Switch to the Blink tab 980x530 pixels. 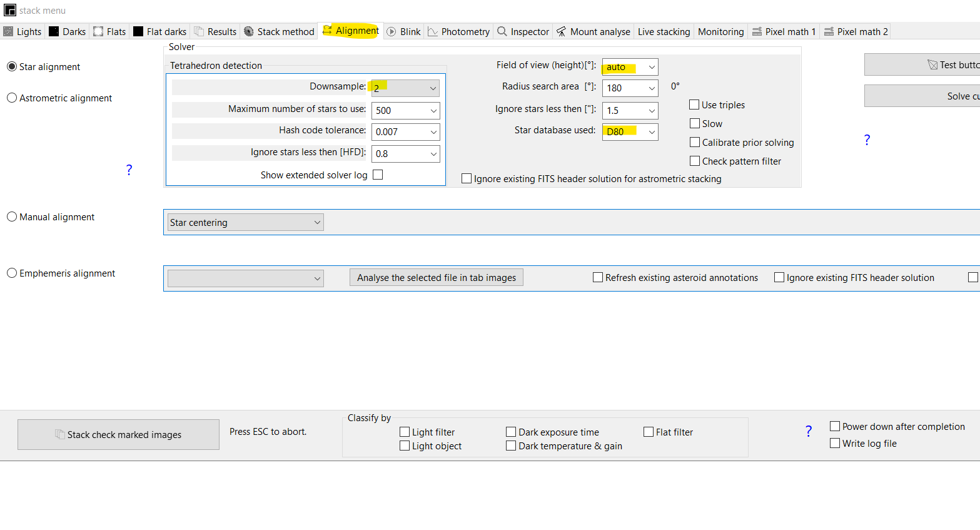point(403,31)
